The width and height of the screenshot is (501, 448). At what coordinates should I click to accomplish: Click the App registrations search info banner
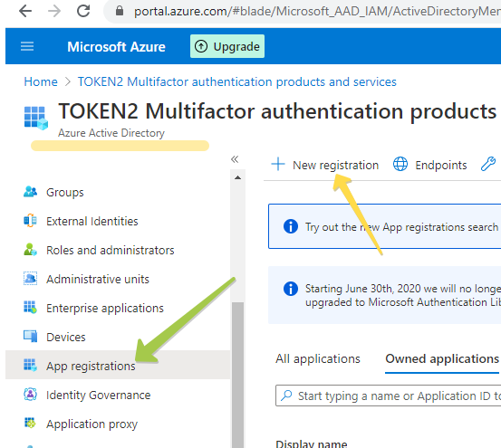click(385, 226)
